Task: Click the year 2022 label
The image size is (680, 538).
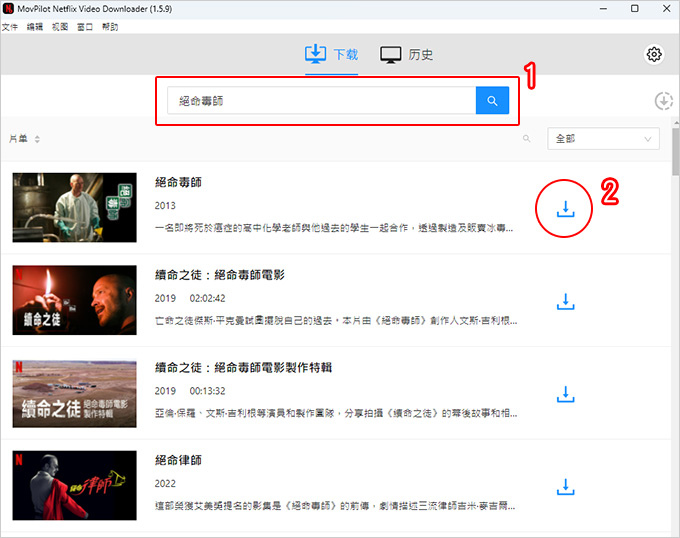Action: point(165,483)
